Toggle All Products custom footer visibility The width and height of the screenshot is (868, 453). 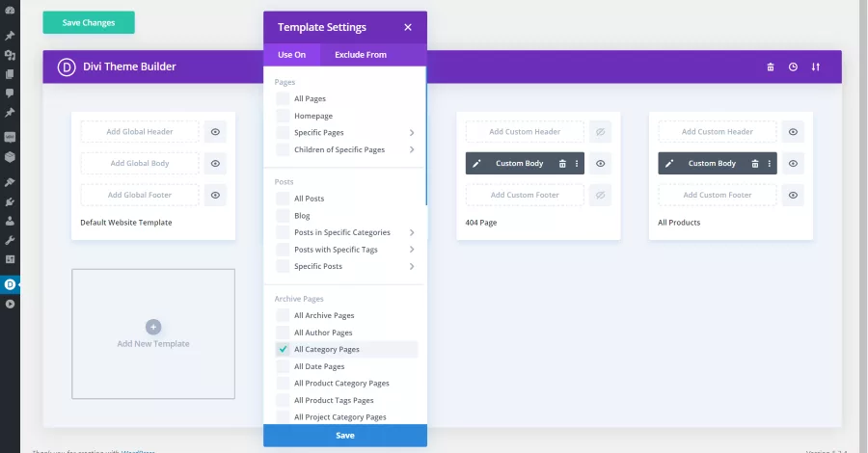click(793, 195)
